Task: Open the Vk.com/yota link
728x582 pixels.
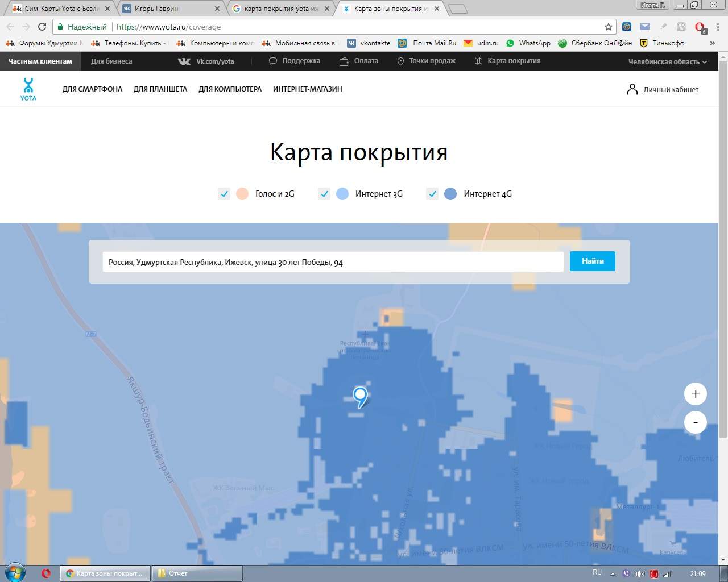Action: [215, 61]
